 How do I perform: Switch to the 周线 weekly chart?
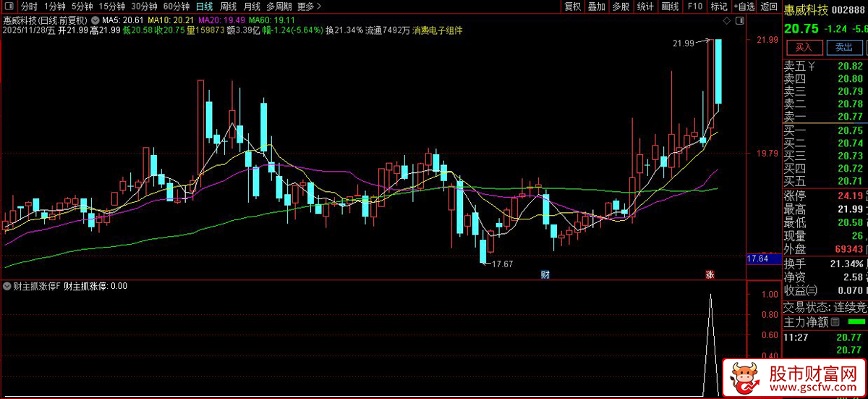point(228,7)
